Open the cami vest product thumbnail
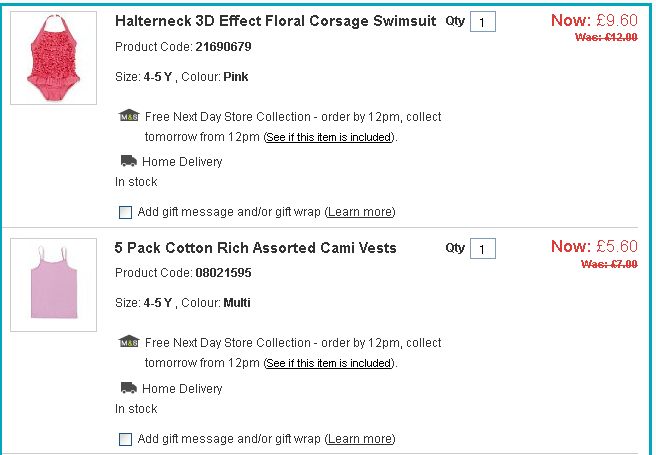The image size is (656, 455). click(x=53, y=285)
